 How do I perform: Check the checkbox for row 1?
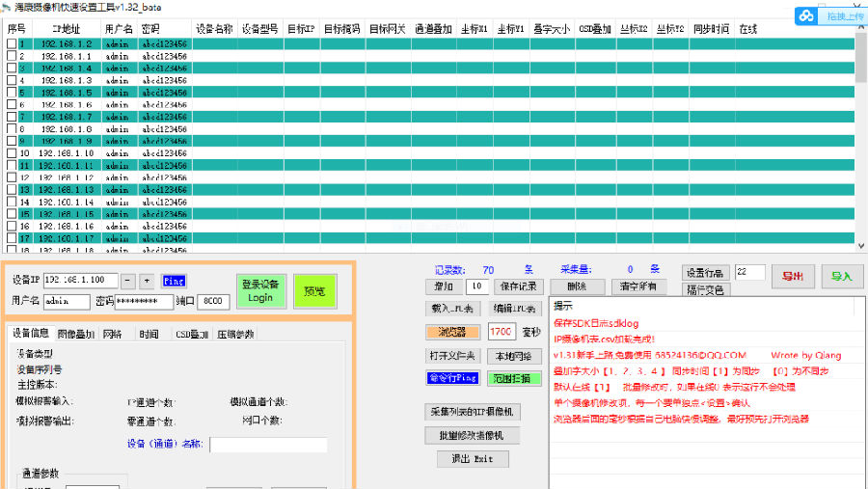(x=11, y=44)
